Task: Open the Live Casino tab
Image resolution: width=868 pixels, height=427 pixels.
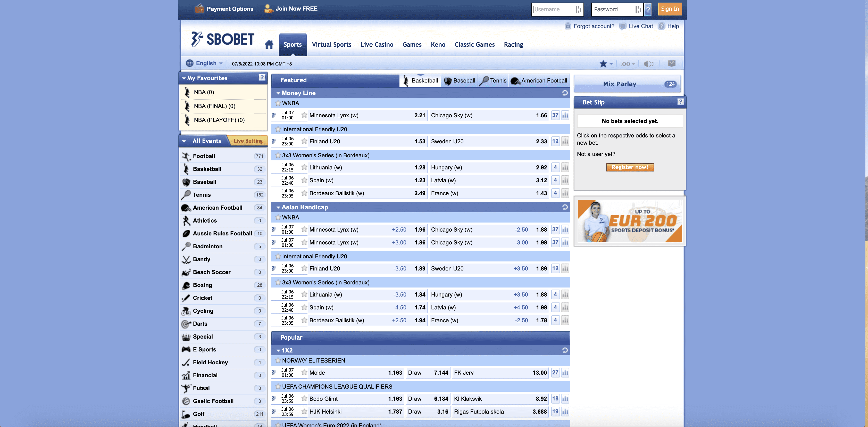Action: pos(377,45)
